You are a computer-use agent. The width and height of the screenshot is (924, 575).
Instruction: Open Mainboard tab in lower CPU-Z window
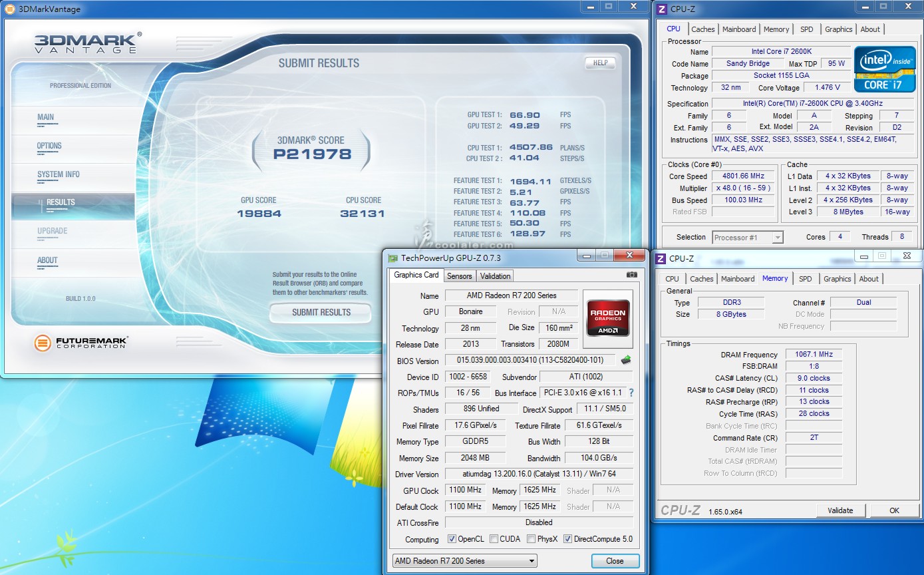[x=738, y=279]
